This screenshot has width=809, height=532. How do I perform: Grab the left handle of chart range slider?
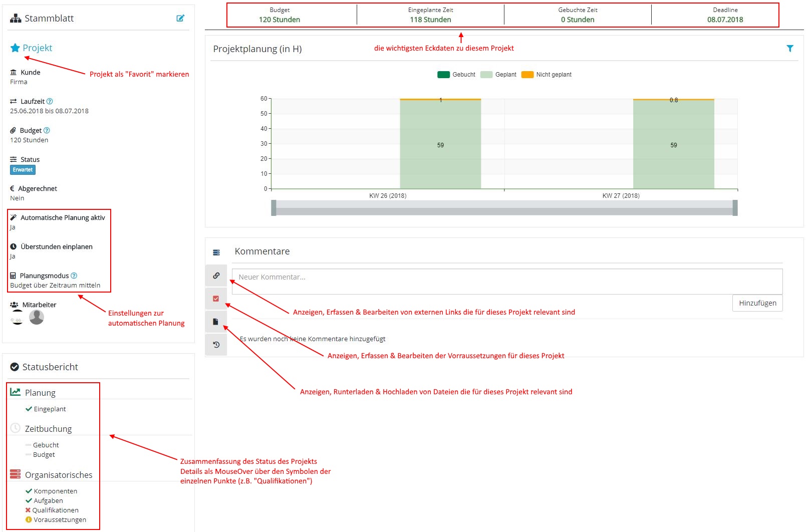click(274, 208)
